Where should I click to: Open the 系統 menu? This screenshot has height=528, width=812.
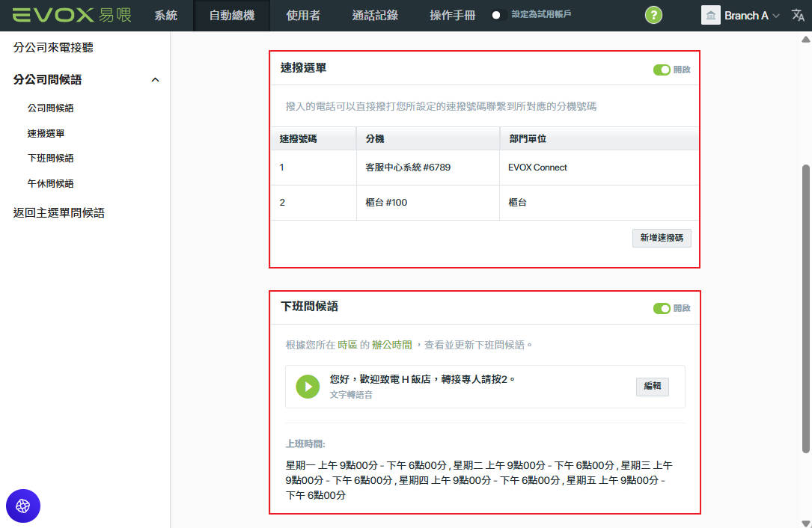[165, 16]
